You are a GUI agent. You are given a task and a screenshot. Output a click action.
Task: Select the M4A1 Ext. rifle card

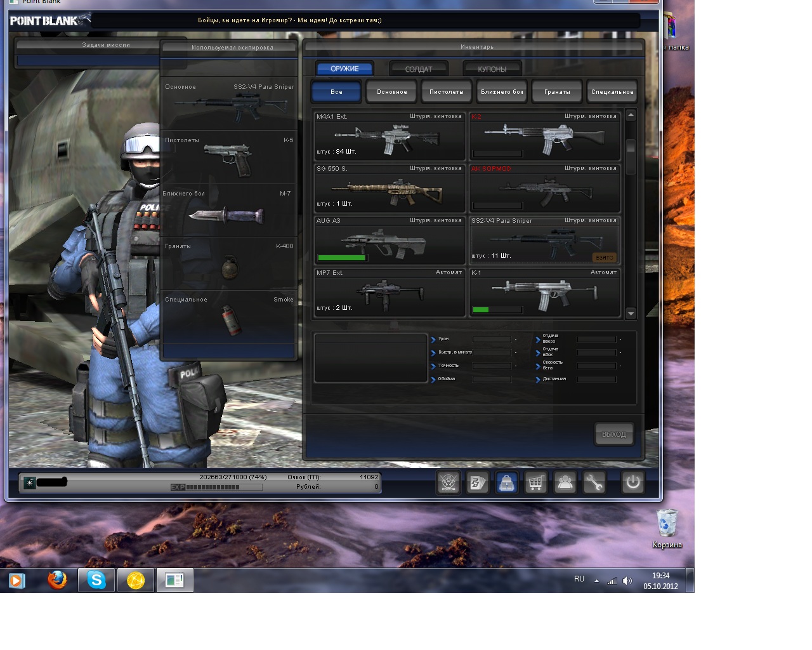[390, 135]
